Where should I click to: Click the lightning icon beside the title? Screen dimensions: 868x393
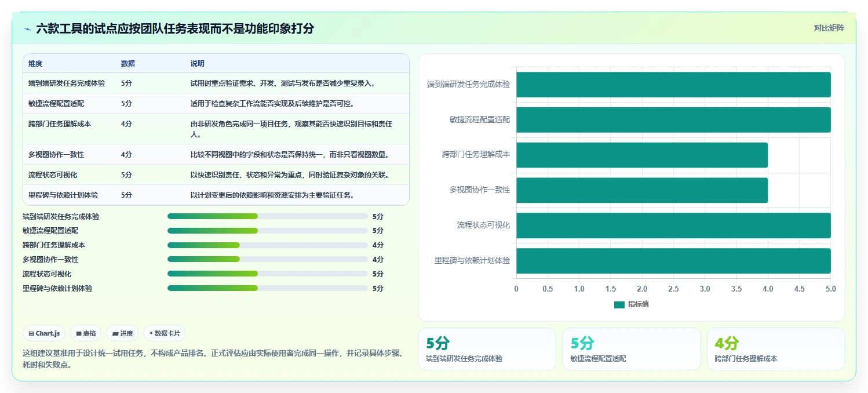coord(27,28)
